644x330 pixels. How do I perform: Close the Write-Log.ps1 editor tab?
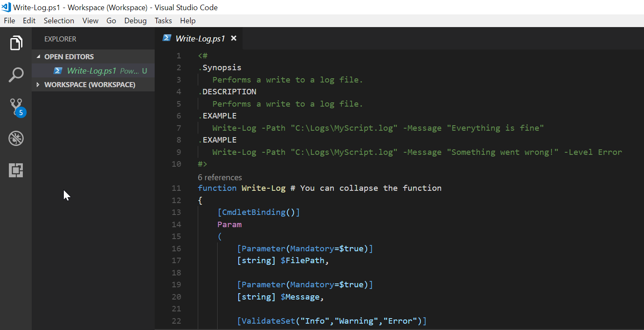234,38
